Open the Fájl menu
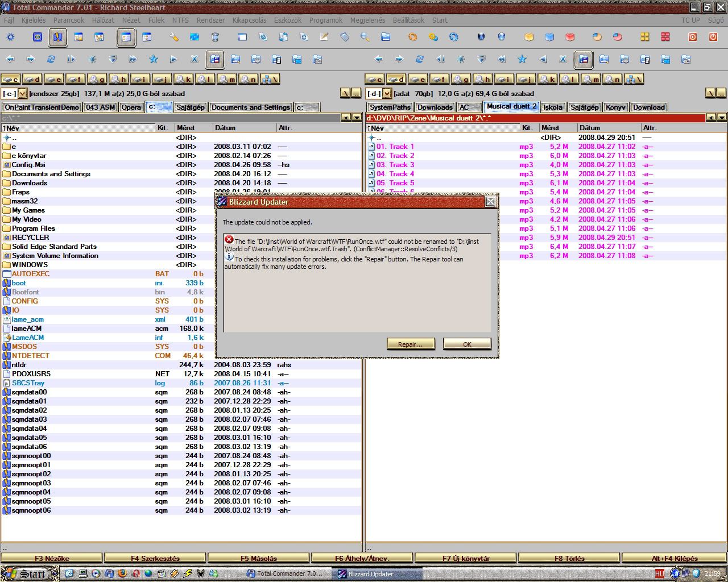 pos(9,20)
